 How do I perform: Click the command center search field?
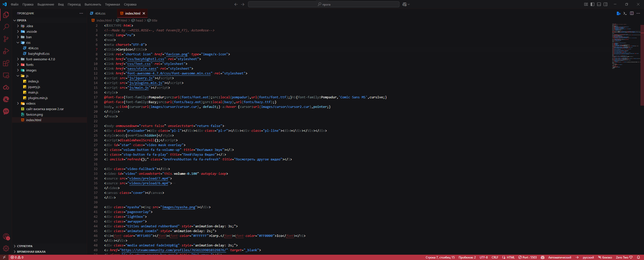(324, 4)
